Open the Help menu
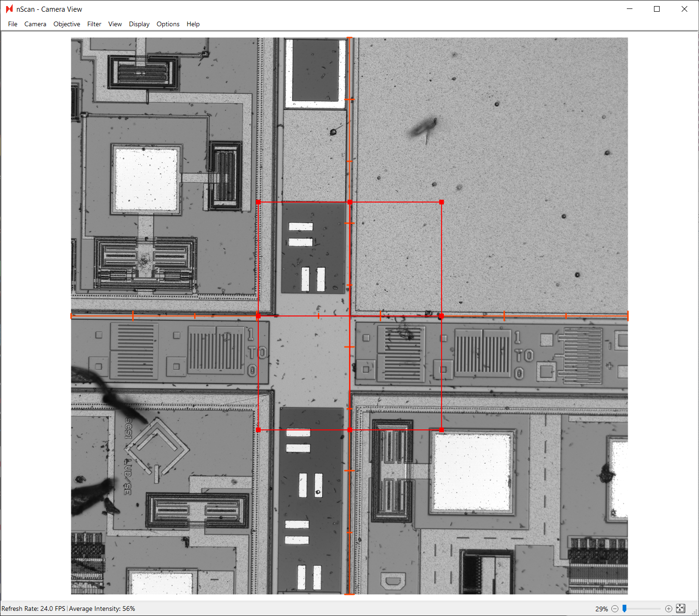Screen dimensions: 699x616 (193, 24)
